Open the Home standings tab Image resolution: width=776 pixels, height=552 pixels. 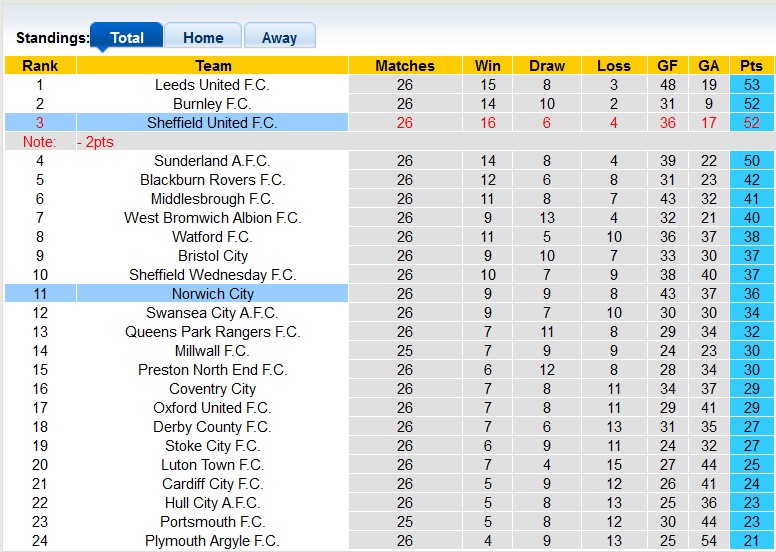tap(203, 38)
